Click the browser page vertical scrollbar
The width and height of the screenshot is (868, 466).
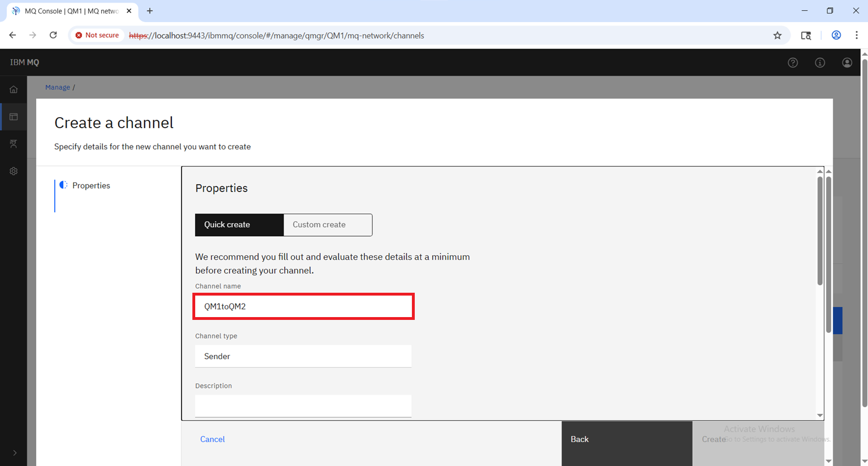pos(865,232)
